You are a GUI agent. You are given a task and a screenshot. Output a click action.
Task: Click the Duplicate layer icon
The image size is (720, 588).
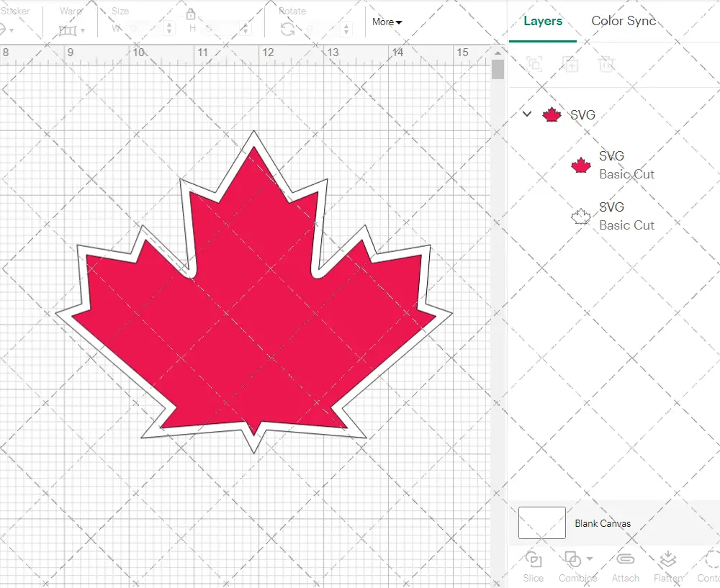pos(571,64)
